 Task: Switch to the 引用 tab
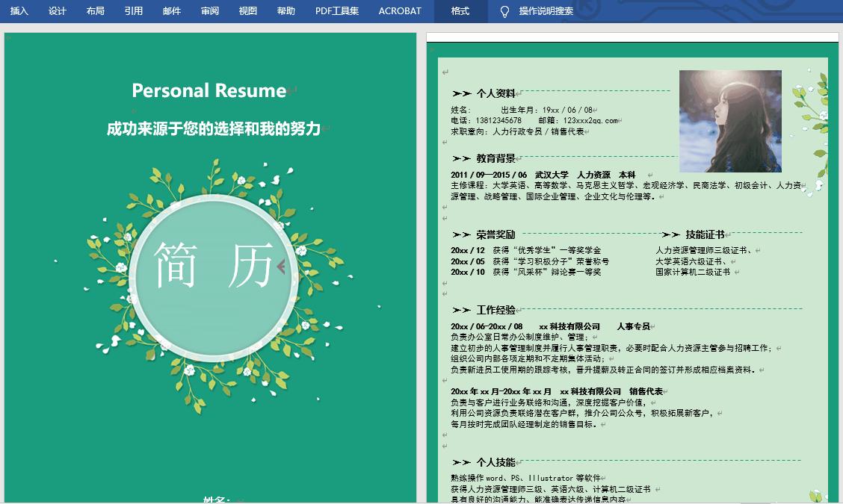pyautogui.click(x=133, y=11)
